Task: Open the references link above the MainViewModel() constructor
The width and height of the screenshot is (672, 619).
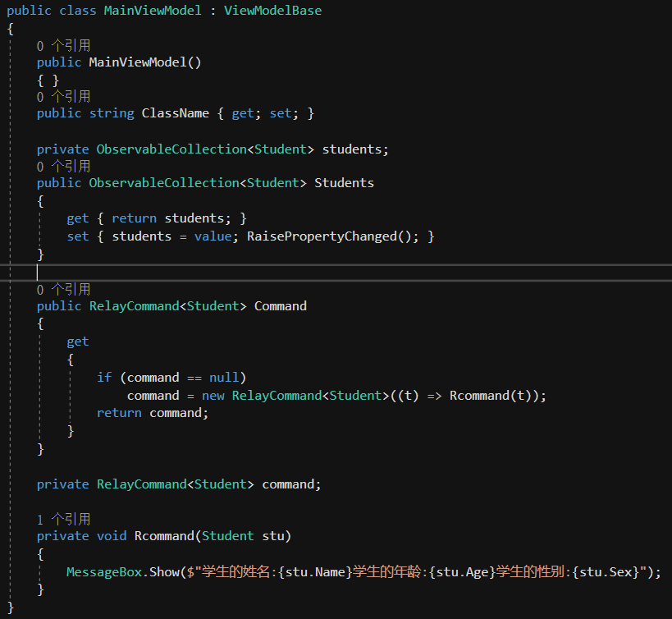Action: pos(63,45)
